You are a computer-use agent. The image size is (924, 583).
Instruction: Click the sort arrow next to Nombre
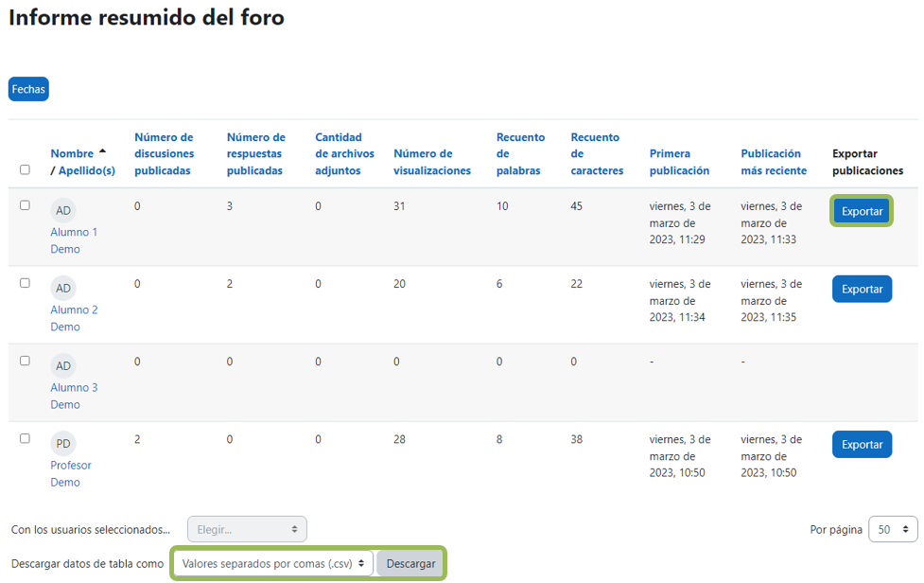click(x=102, y=150)
